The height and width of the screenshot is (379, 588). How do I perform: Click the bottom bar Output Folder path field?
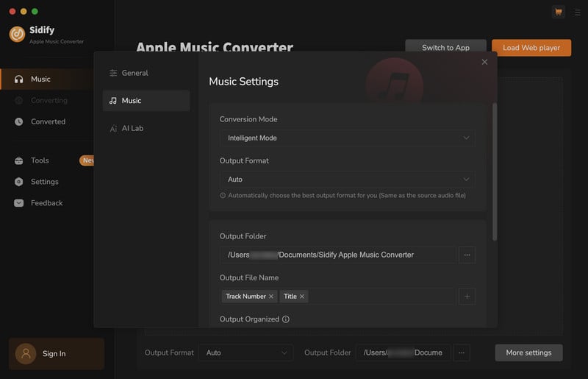(x=403, y=353)
